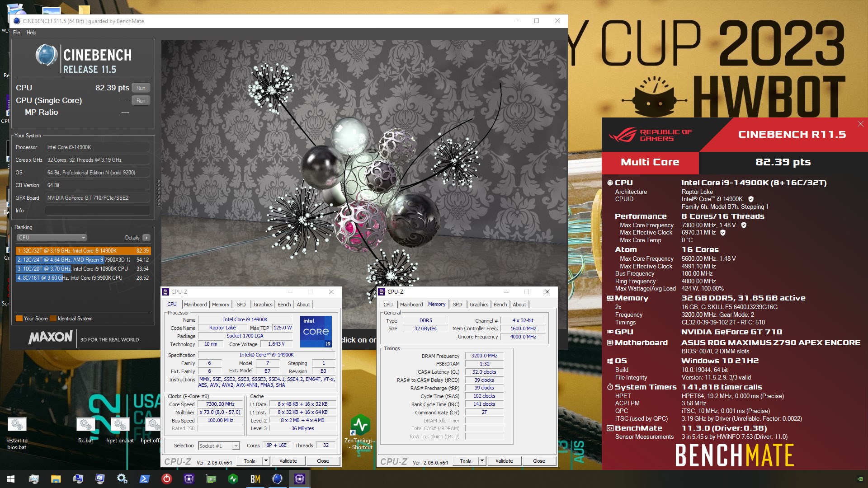Click the Intel Core i9 logo badge
Viewport: 868px width, 488px height.
pyautogui.click(x=316, y=331)
